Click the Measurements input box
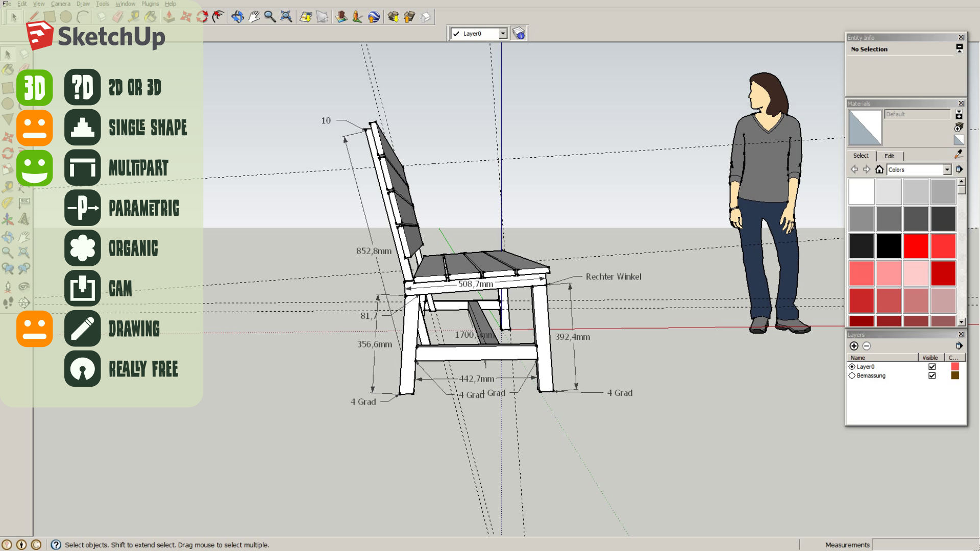This screenshot has width=980, height=551. (x=925, y=545)
